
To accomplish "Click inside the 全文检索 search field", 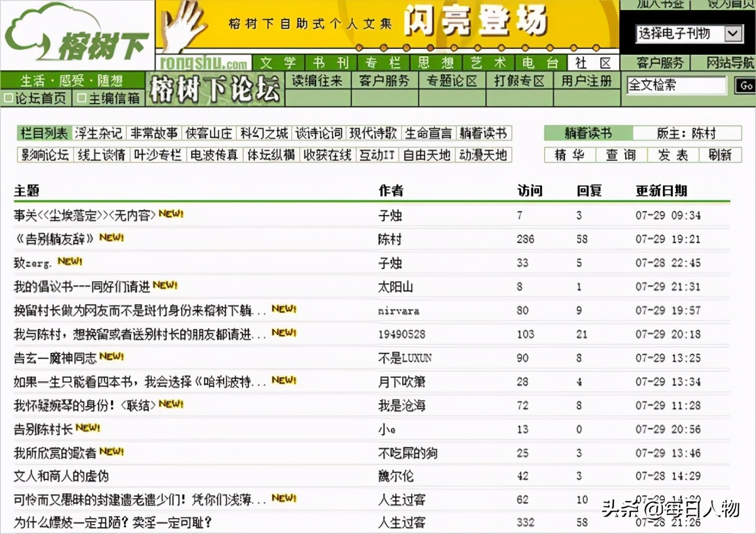I will point(675,85).
